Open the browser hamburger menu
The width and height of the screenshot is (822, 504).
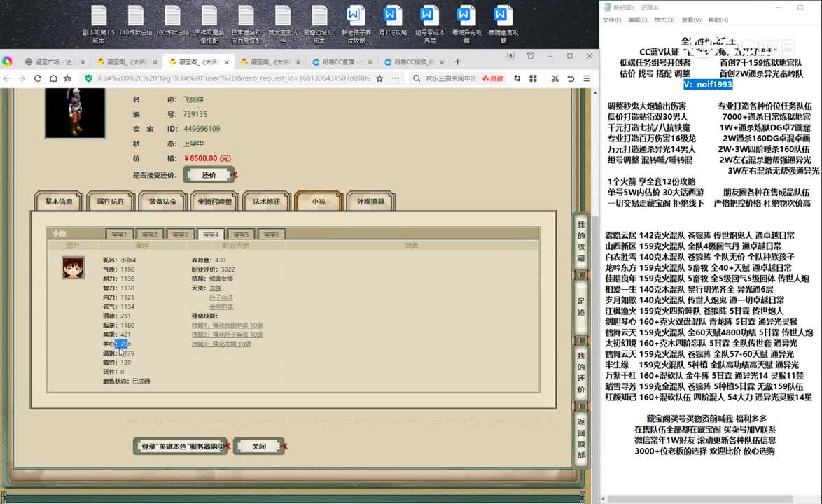[587, 78]
